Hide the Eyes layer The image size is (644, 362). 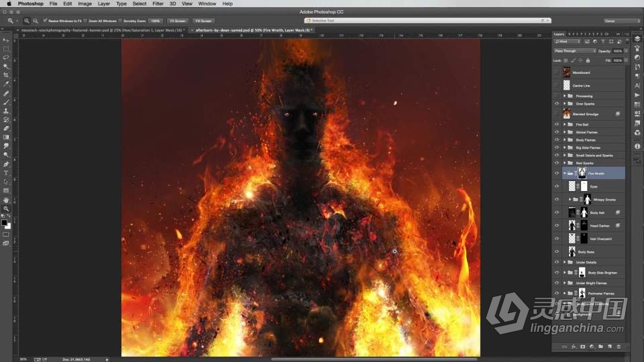[x=557, y=186]
